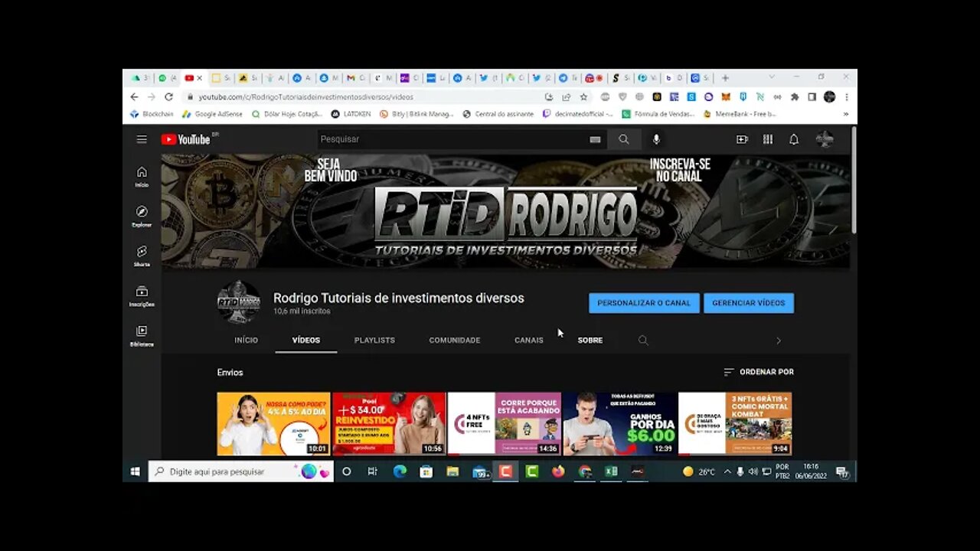
Task: Click the channel profile picture
Action: click(239, 302)
